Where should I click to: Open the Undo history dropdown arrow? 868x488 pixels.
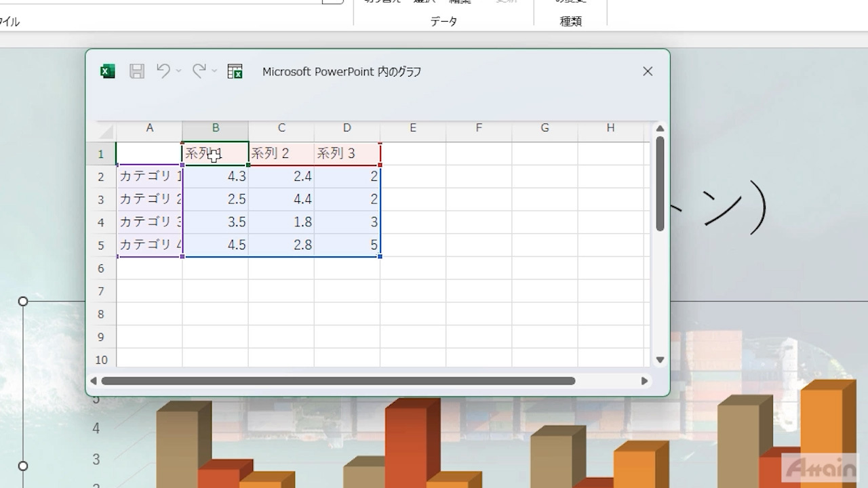(179, 70)
